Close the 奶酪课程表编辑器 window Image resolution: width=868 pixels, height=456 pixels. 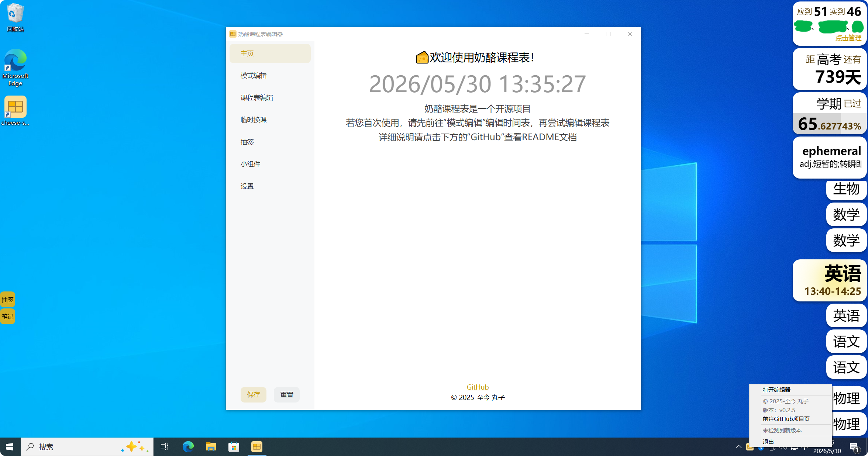tap(630, 34)
